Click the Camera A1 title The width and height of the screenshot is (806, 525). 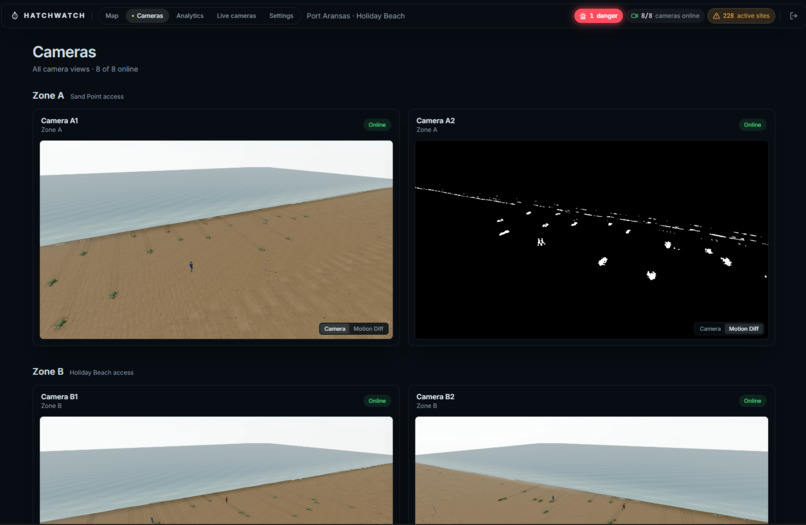click(x=60, y=121)
